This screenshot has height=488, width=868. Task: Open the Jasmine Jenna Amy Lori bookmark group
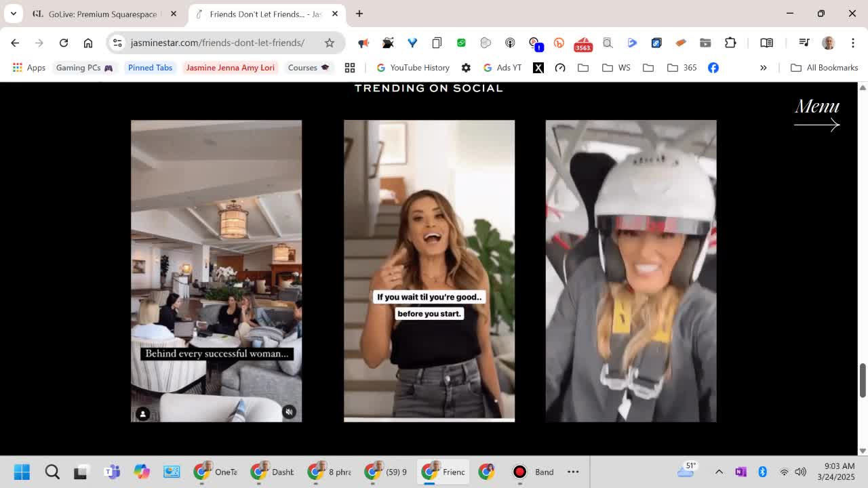[230, 68]
